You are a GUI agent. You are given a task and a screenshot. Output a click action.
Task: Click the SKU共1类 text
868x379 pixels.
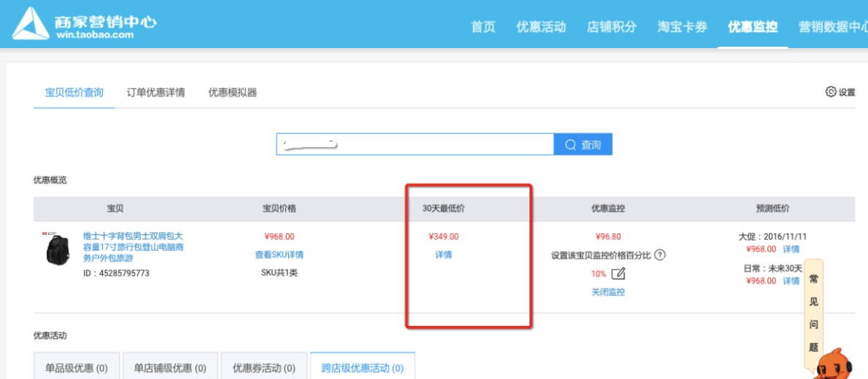click(x=279, y=273)
